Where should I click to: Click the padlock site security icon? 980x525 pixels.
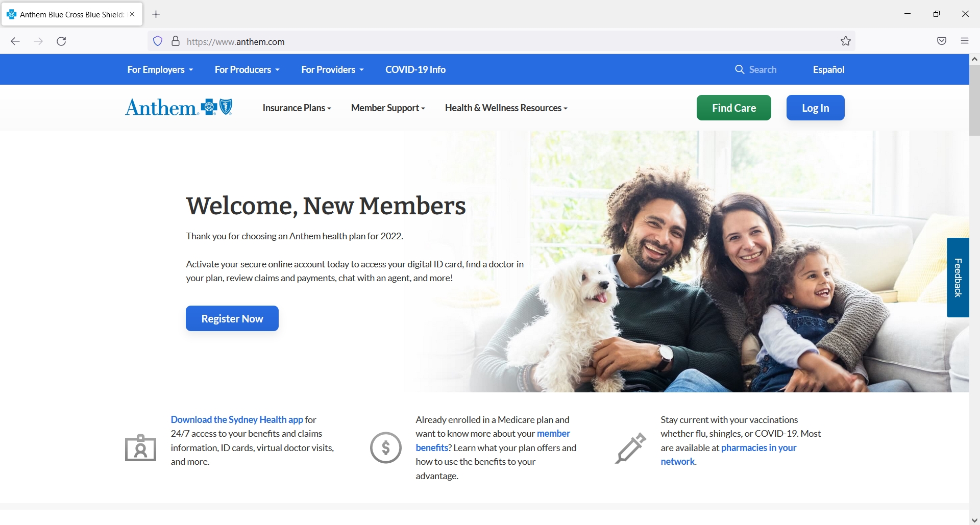tap(176, 41)
